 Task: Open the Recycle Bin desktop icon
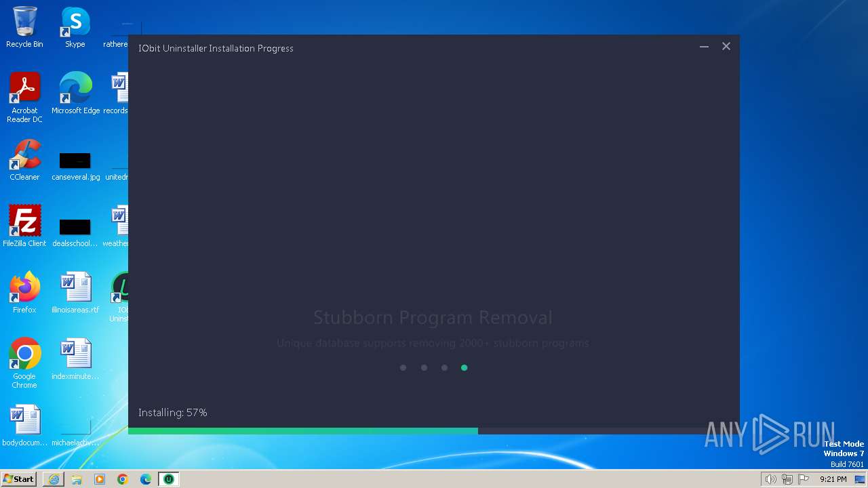pyautogui.click(x=24, y=27)
